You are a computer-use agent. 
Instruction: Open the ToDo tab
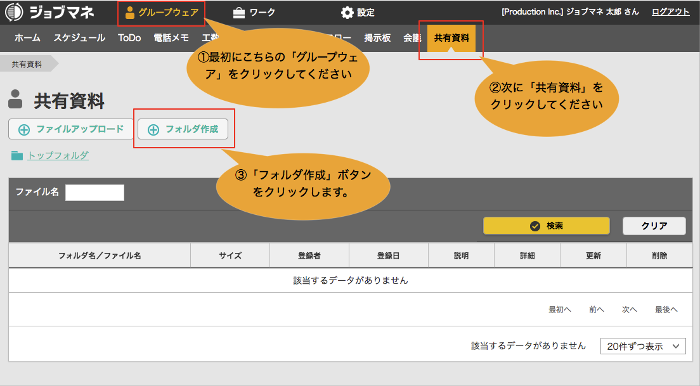[129, 38]
